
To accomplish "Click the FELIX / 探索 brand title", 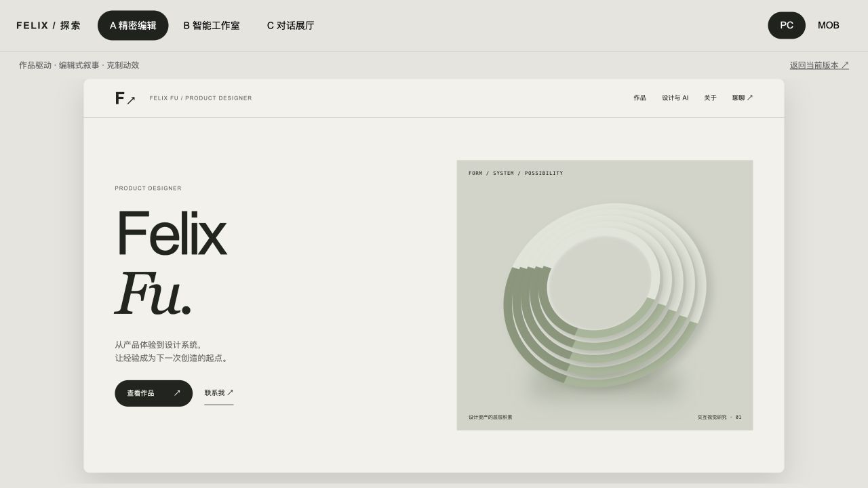I will tap(48, 25).
